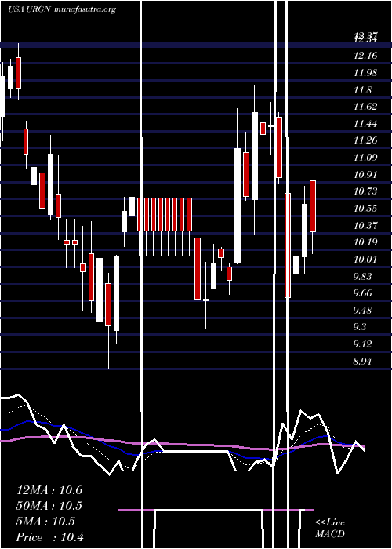The width and height of the screenshot is (392, 549).
Task: Click the '5MA : 10.5' indicator text
Action: pos(45,522)
